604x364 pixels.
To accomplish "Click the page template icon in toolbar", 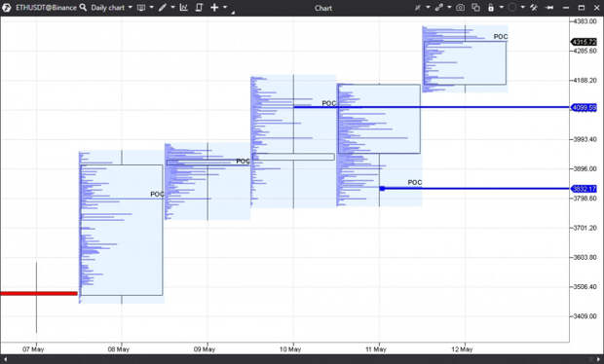I will [x=199, y=8].
